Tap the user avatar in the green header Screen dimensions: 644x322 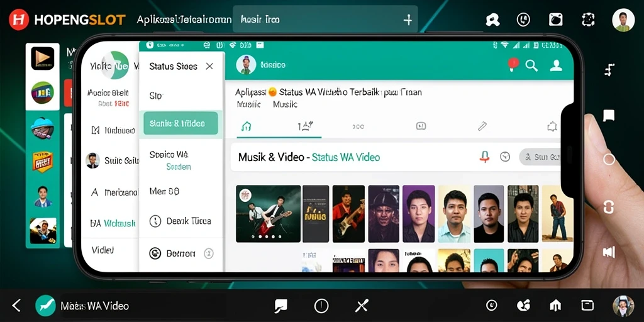point(246,65)
